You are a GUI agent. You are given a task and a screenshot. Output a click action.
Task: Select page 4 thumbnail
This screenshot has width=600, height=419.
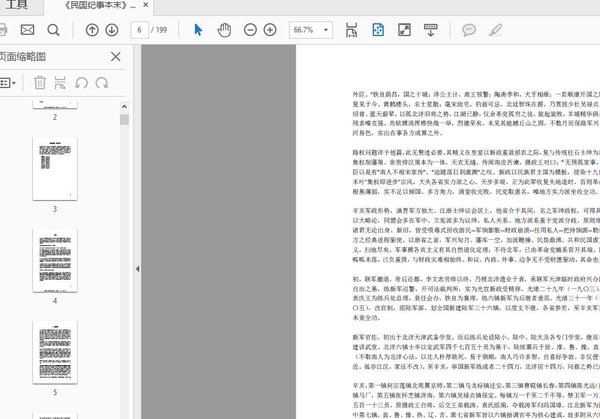point(55,260)
